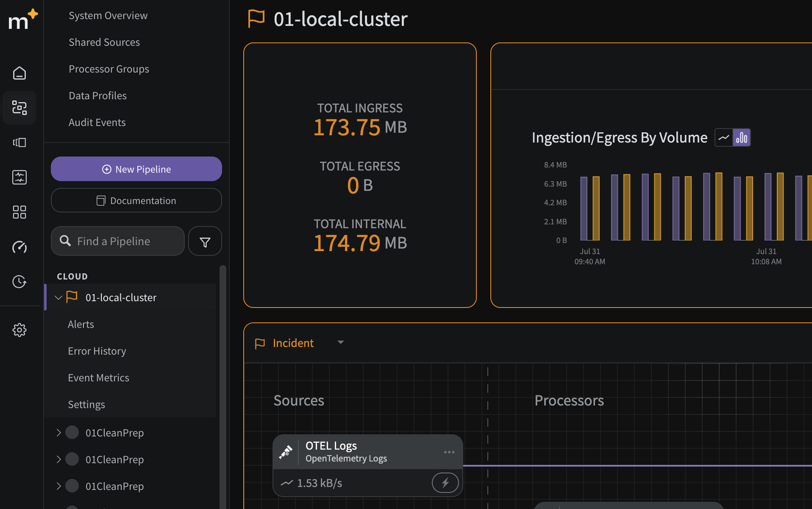Collapse the 01-local-cluster tree node
This screenshot has width=812, height=509.
click(x=58, y=297)
